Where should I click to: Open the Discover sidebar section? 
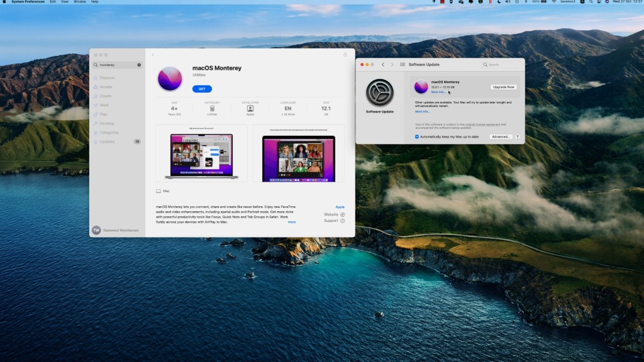[107, 78]
